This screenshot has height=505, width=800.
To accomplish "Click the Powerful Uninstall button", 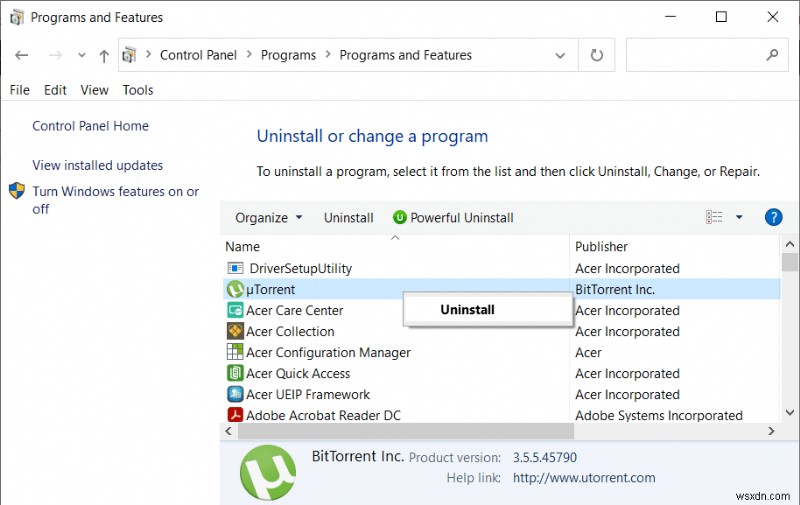I will click(453, 218).
